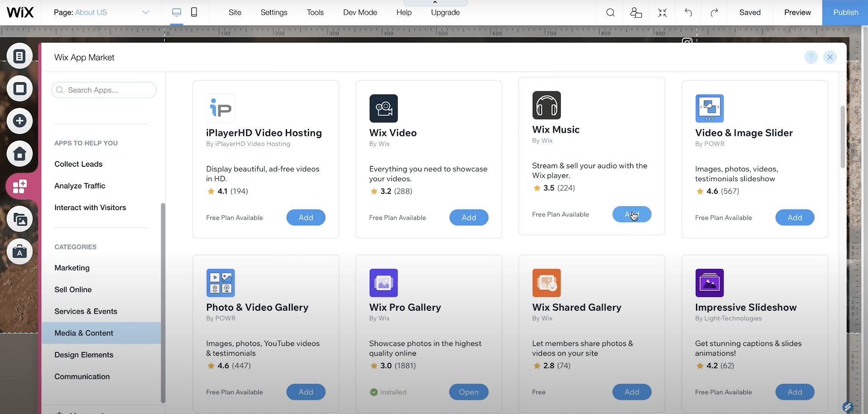The width and height of the screenshot is (868, 414).
Task: Undo the last action
Action: [x=688, y=13]
